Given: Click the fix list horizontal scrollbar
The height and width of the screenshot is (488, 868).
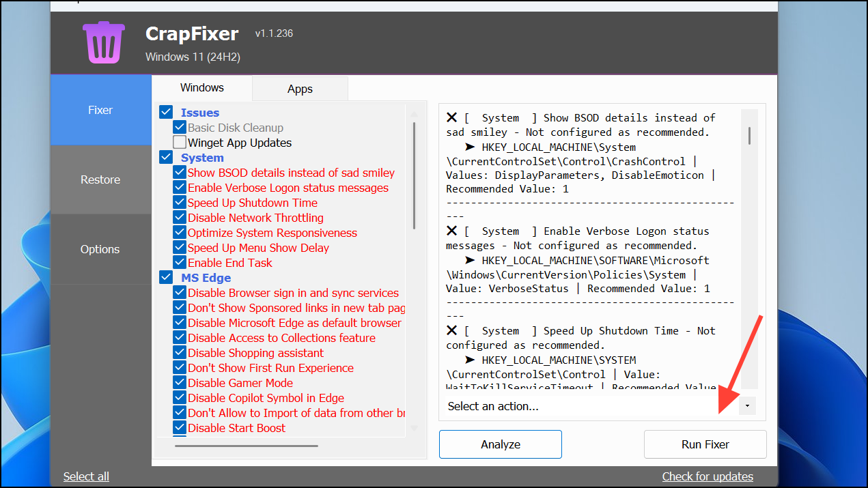Looking at the screenshot, I should [x=247, y=446].
